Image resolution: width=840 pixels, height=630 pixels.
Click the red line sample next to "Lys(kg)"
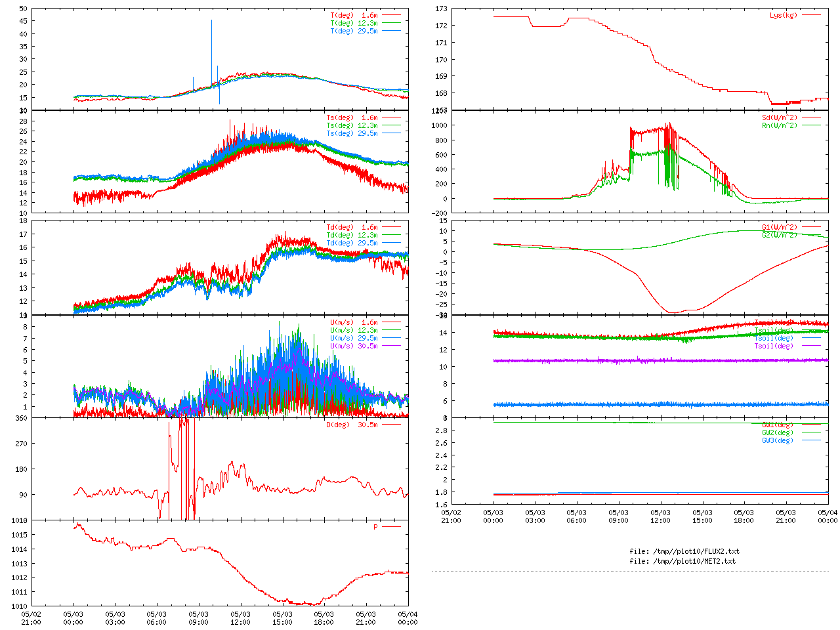coord(811,15)
